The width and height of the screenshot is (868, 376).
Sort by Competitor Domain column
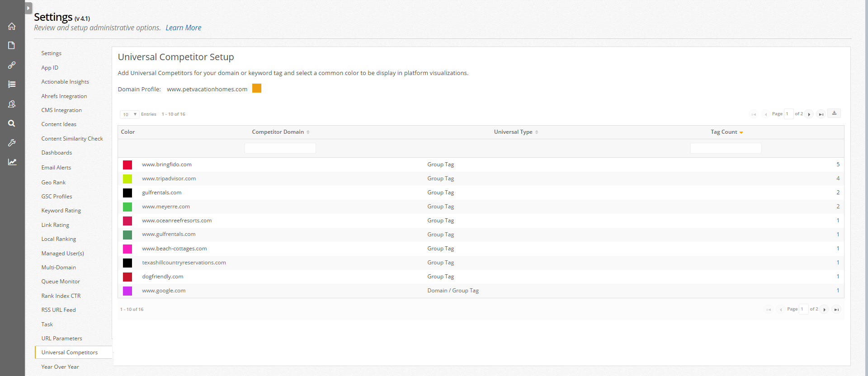(x=280, y=132)
